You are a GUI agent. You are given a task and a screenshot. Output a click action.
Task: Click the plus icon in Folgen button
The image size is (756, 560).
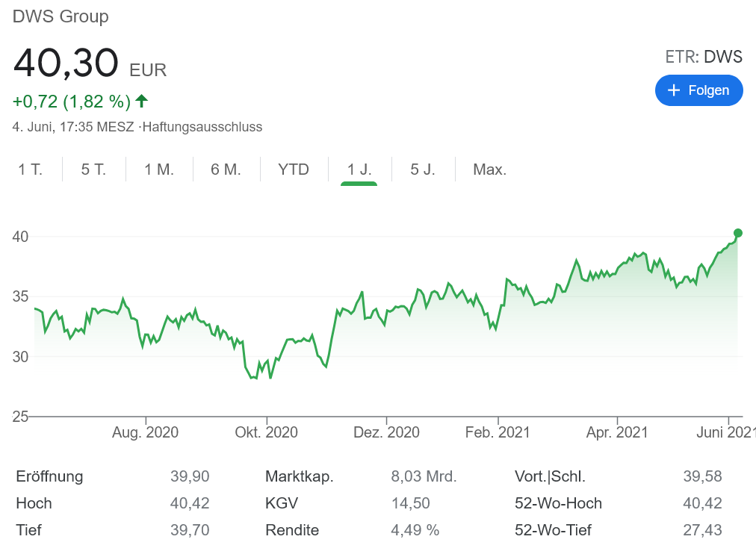click(674, 90)
